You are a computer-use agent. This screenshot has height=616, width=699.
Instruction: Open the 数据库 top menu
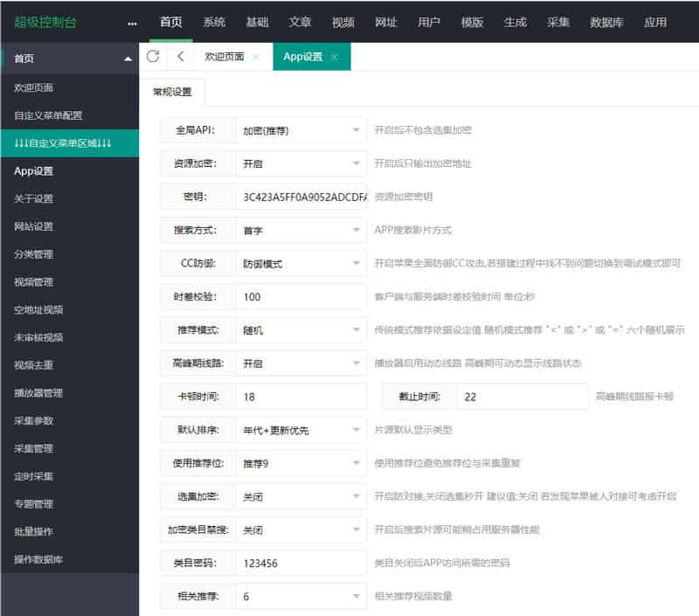click(606, 22)
